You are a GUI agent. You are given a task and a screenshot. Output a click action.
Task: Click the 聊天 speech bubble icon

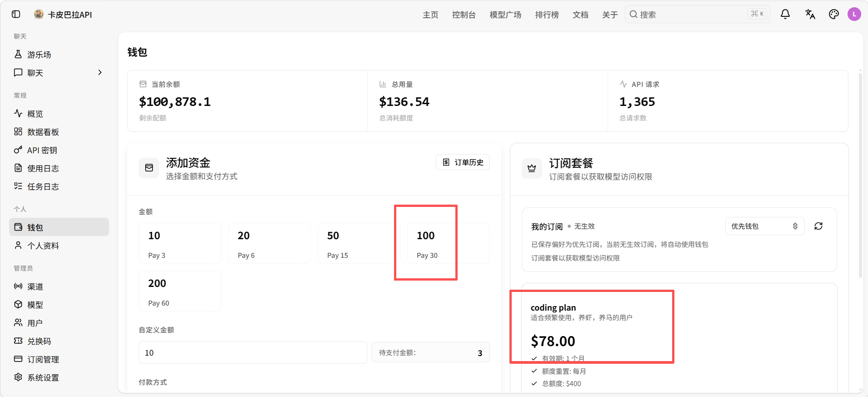pyautogui.click(x=18, y=72)
